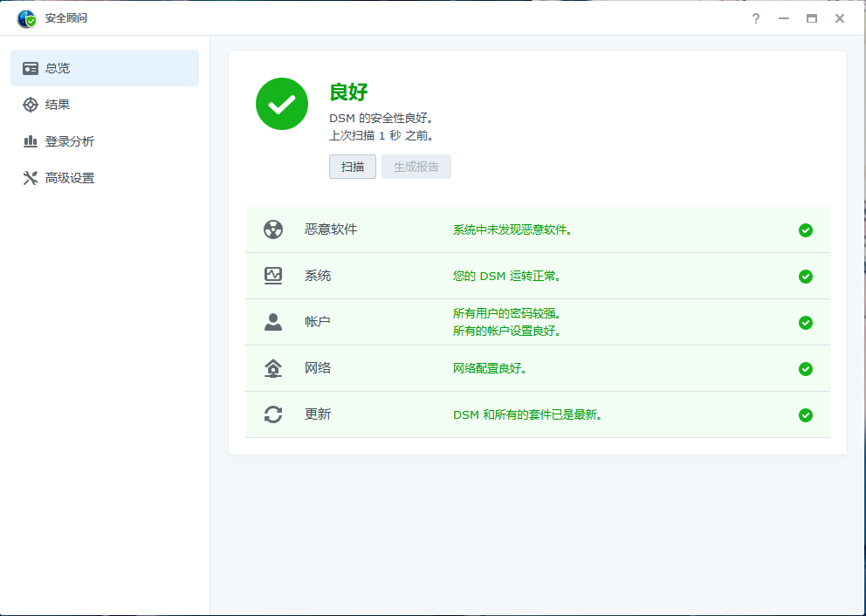Click the text DSM 和所有的套件已是最新。
Viewport: 866px width, 616px height.
click(x=527, y=415)
